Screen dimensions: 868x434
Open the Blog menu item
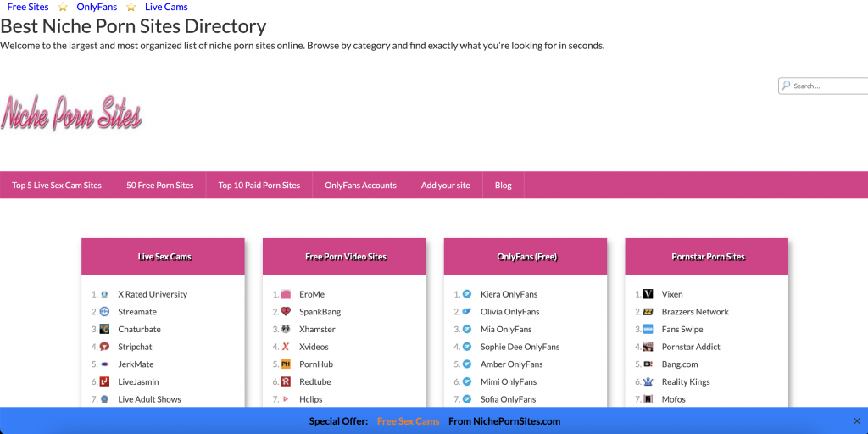(503, 186)
